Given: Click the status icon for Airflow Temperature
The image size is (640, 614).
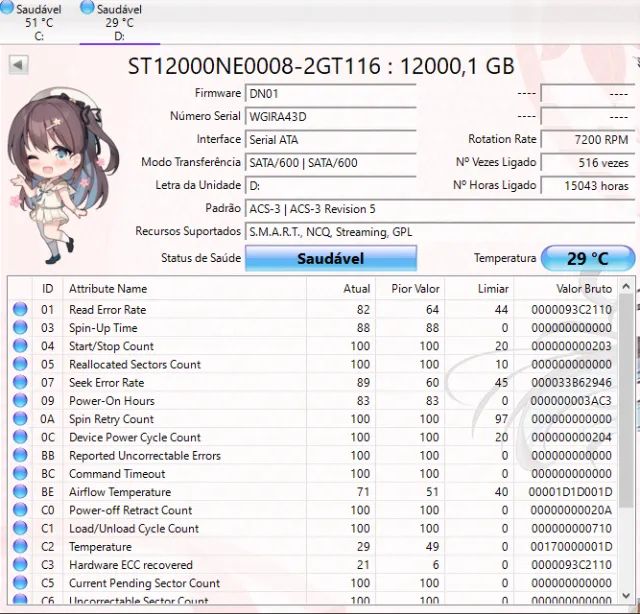Looking at the screenshot, I should click(x=20, y=492).
